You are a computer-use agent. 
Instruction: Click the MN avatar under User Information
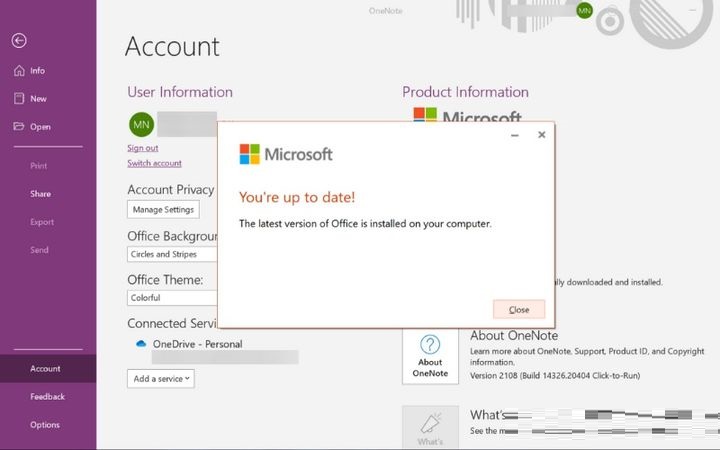141,124
